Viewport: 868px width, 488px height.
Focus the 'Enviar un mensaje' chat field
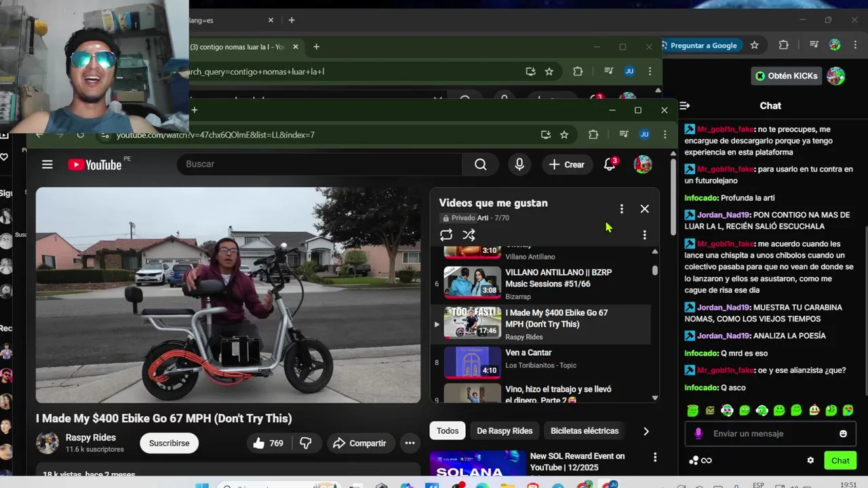coord(770,434)
